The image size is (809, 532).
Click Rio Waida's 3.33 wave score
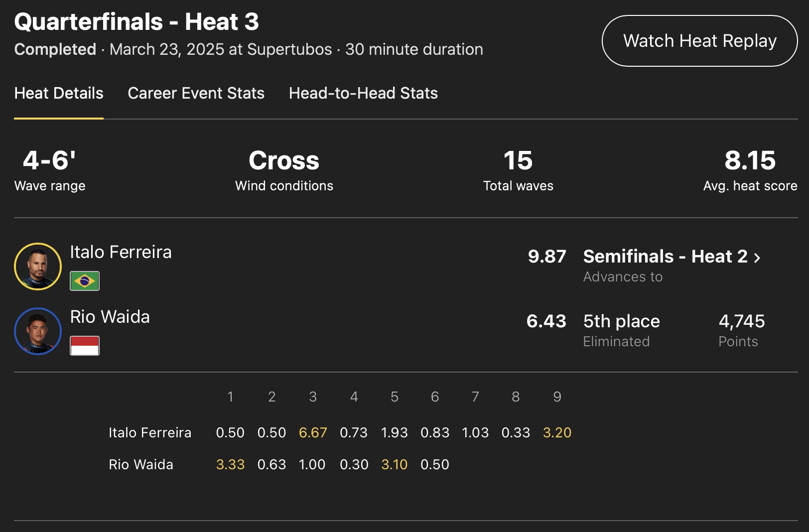click(230, 464)
